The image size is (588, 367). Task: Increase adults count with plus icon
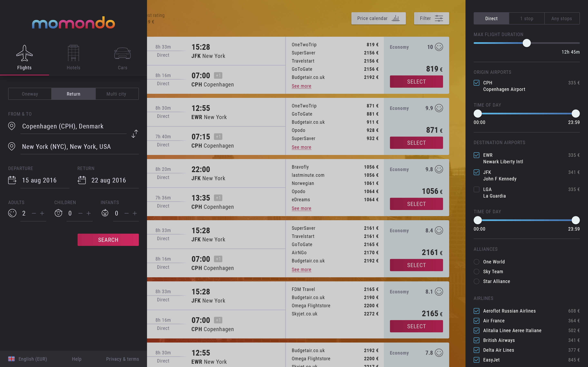click(42, 213)
